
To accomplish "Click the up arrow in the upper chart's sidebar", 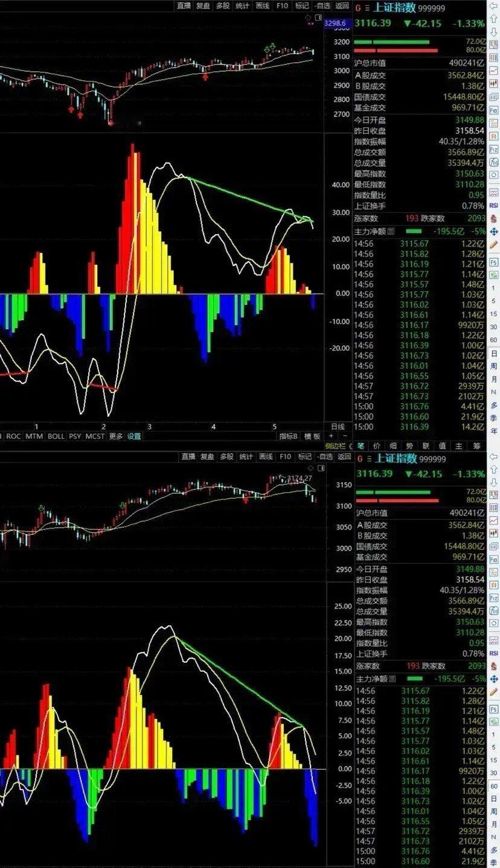I will point(493,19).
